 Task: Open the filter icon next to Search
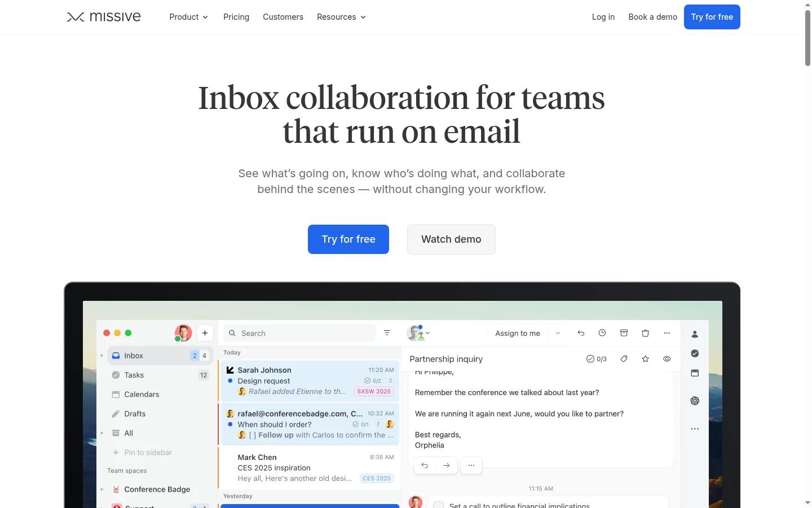[387, 333]
